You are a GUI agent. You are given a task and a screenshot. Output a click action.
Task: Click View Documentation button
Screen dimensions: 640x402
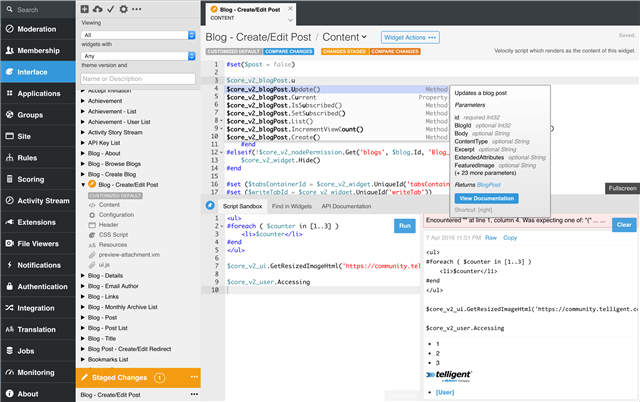(487, 198)
